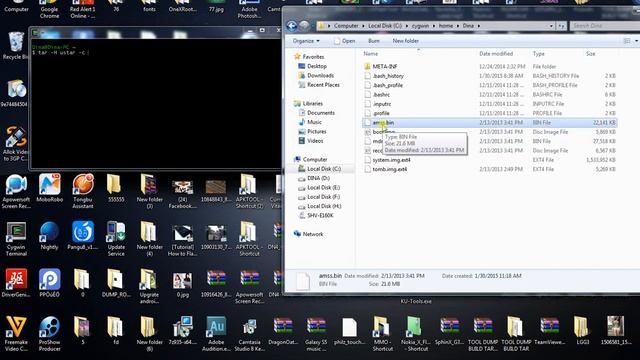Open Tongbu Assistant desktop icon
This screenshot has width=640, height=360.
click(83, 191)
